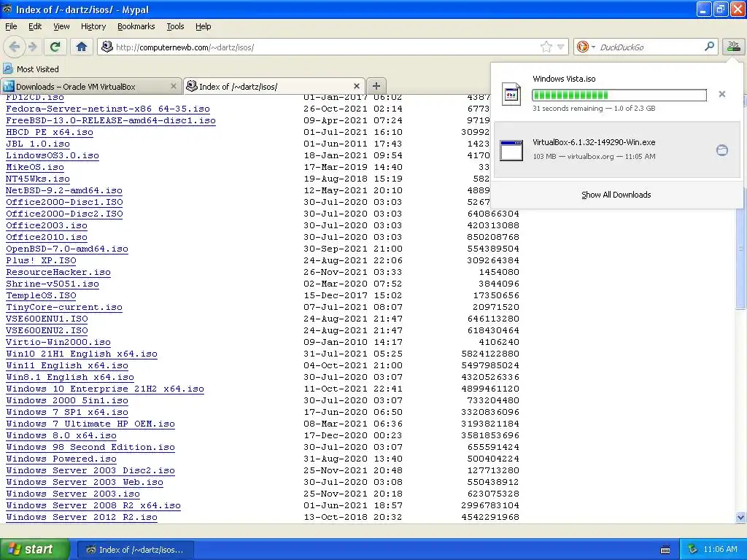The image size is (747, 560).
Task: Click the Windows Vista.iso file icon
Action: click(x=511, y=94)
